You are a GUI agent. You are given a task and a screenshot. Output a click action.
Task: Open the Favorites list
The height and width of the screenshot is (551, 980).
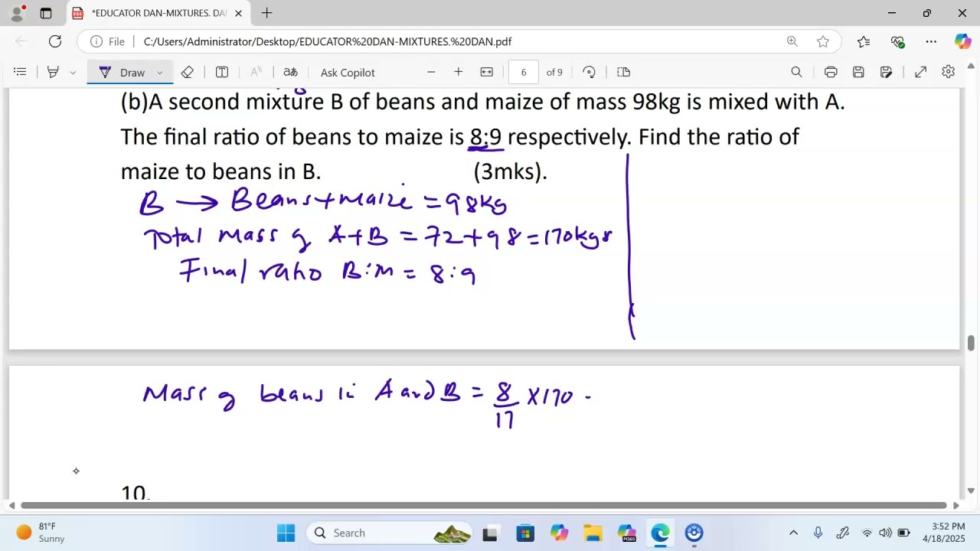(x=864, y=41)
